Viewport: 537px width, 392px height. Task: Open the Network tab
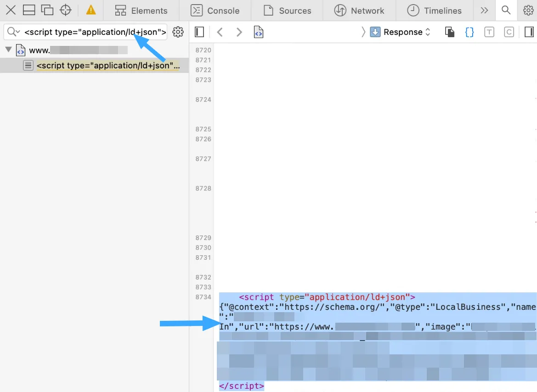click(359, 11)
